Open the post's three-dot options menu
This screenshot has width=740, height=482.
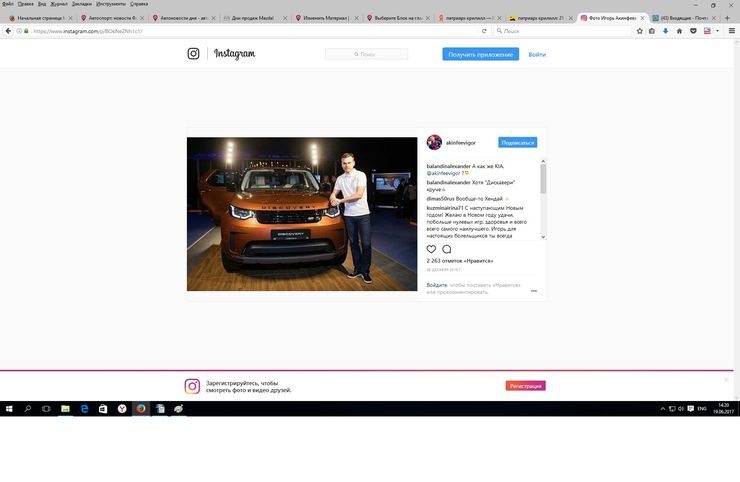click(x=534, y=291)
